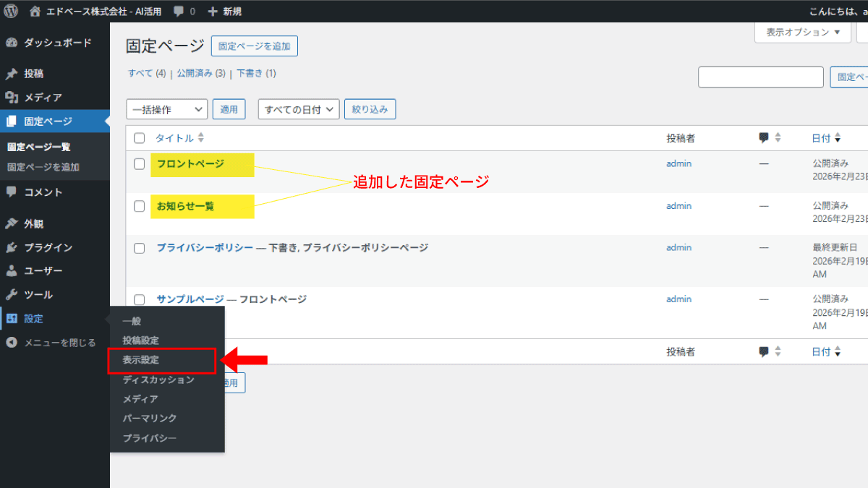Check the フロントページ row checkbox
Screen dimensions: 868x488
(139, 165)
